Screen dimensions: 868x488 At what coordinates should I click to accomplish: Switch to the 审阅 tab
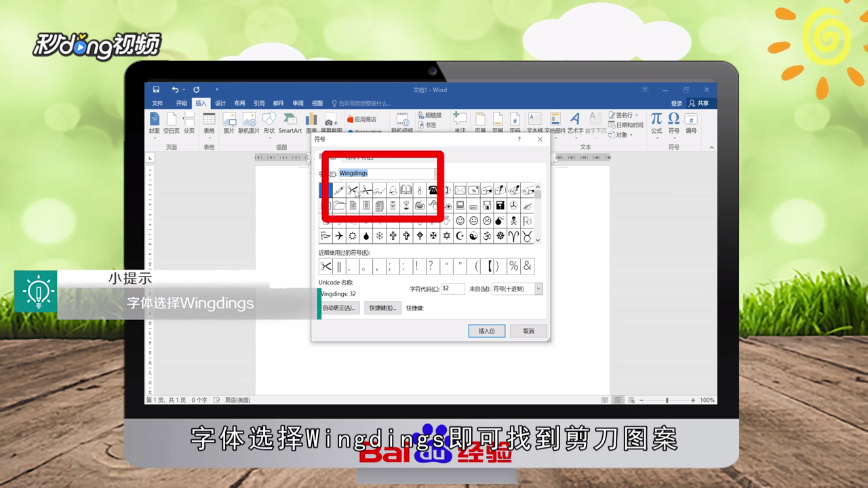298,103
